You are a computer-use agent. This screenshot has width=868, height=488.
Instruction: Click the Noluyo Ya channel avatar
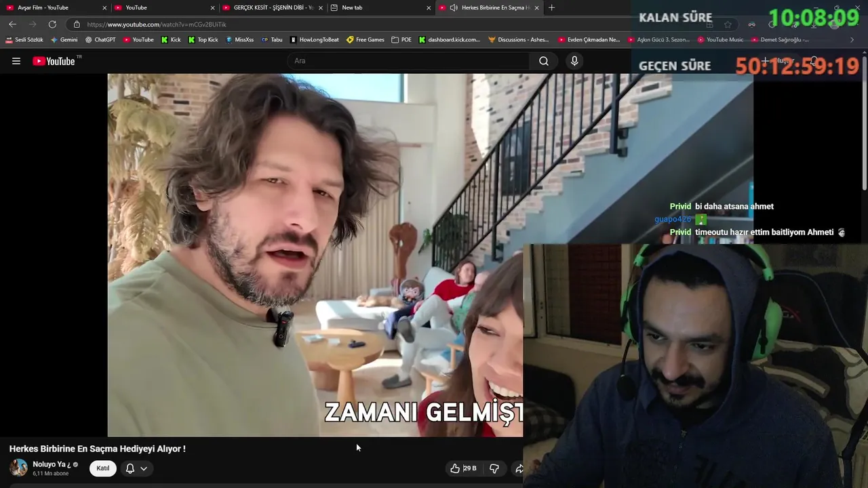[x=19, y=468]
